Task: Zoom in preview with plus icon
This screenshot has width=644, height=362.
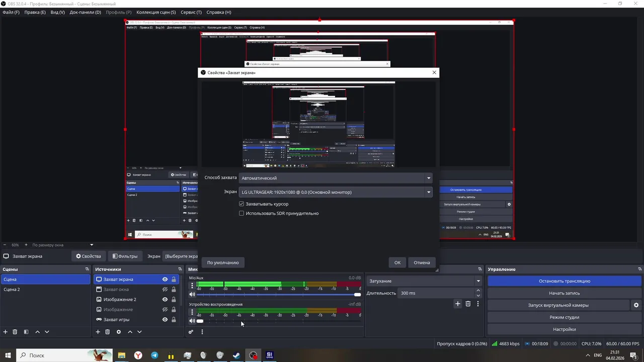Action: (27, 245)
